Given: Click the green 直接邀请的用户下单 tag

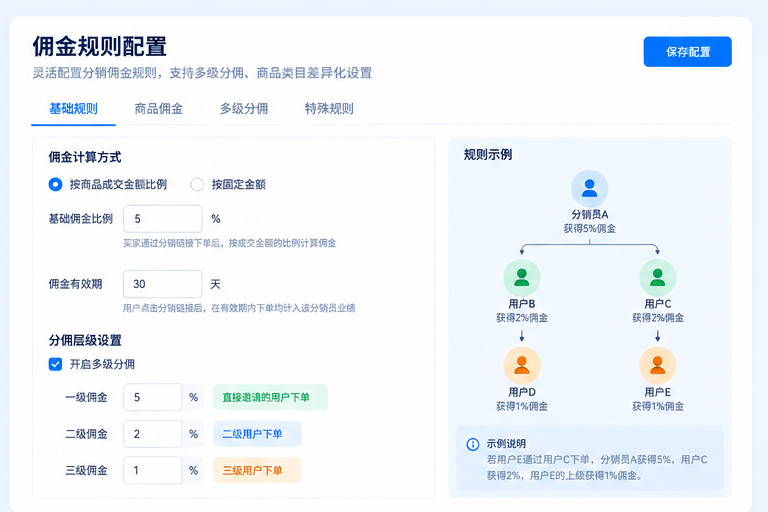Looking at the screenshot, I should [270, 397].
